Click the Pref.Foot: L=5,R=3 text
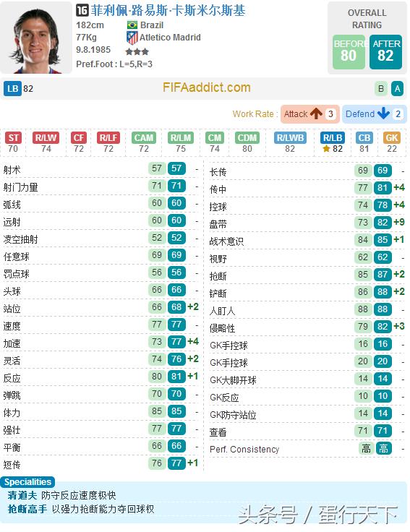The image size is (410, 532). pos(114,64)
